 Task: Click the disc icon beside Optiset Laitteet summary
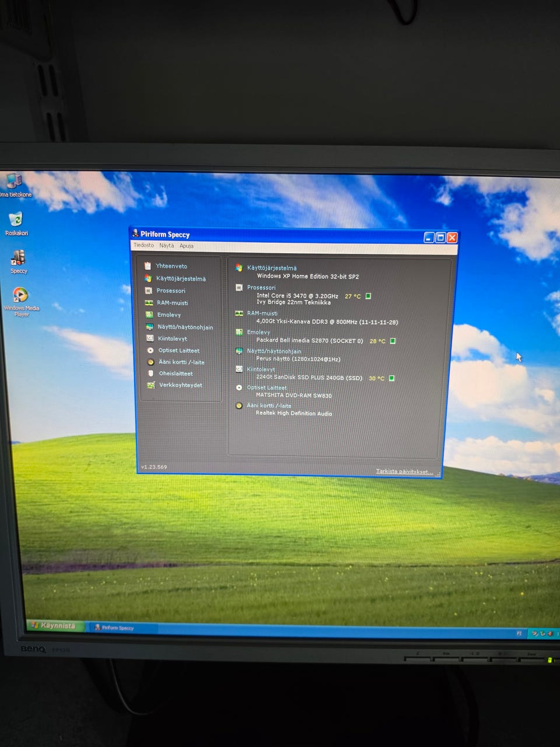pos(239,388)
